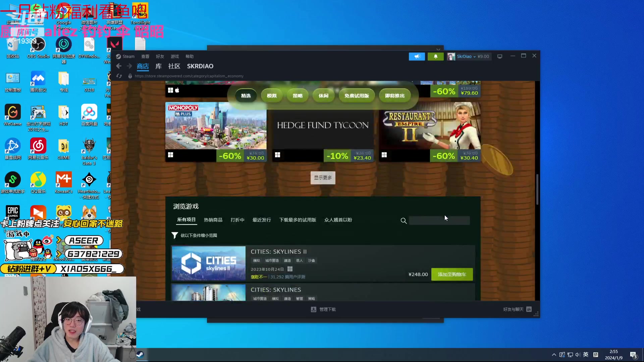Screen dimensions: 644x362
Task: Open the 游戏 menu
Action: click(175, 56)
